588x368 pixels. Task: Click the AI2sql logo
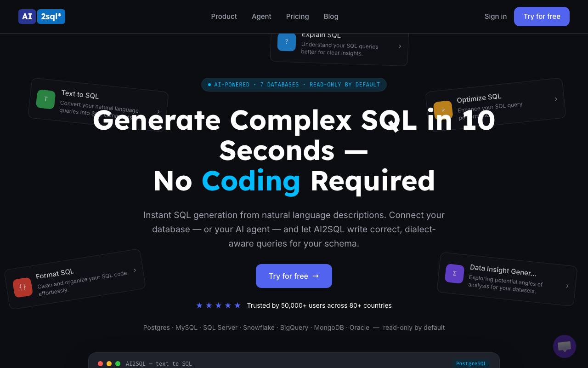[42, 17]
